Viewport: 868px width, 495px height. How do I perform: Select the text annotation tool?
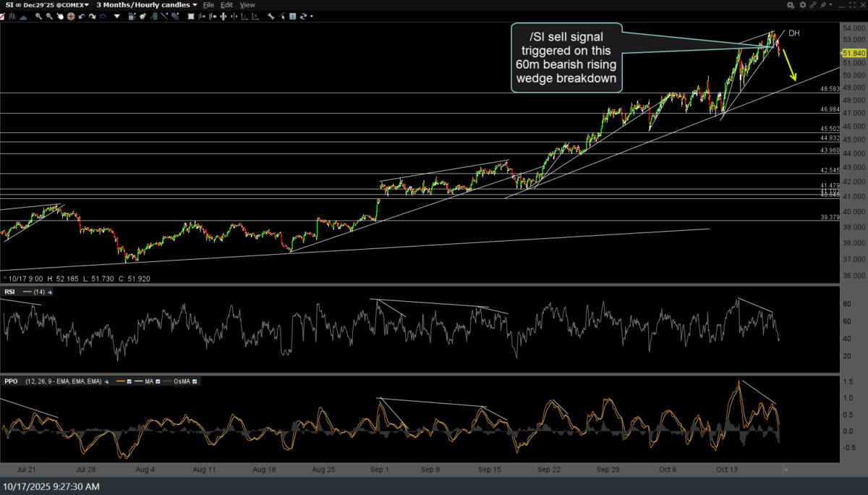pyautogui.click(x=292, y=16)
